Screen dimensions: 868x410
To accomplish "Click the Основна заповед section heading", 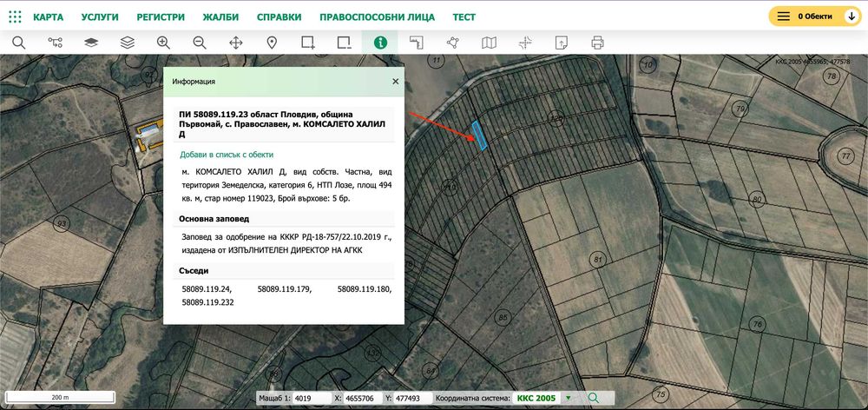I will click(x=214, y=219).
